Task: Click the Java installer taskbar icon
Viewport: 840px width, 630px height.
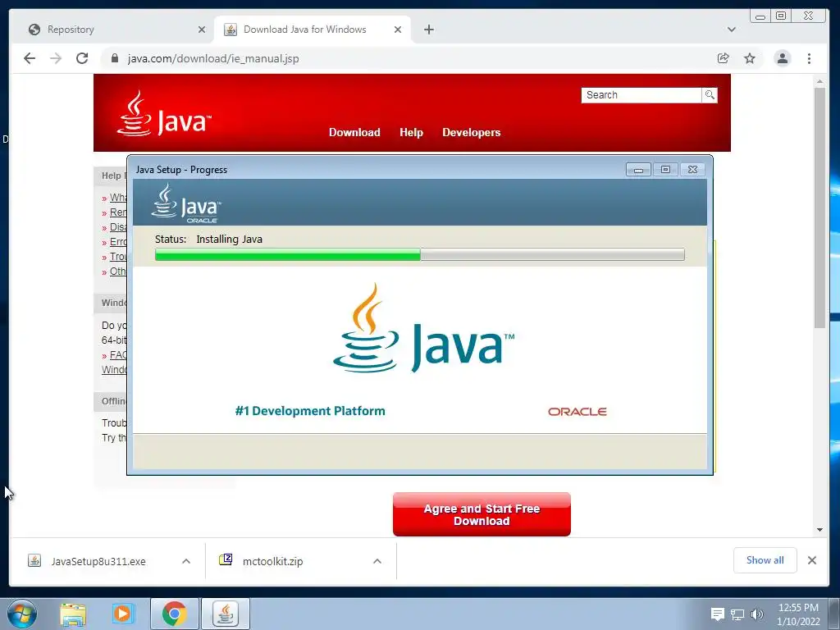Action: 225,614
